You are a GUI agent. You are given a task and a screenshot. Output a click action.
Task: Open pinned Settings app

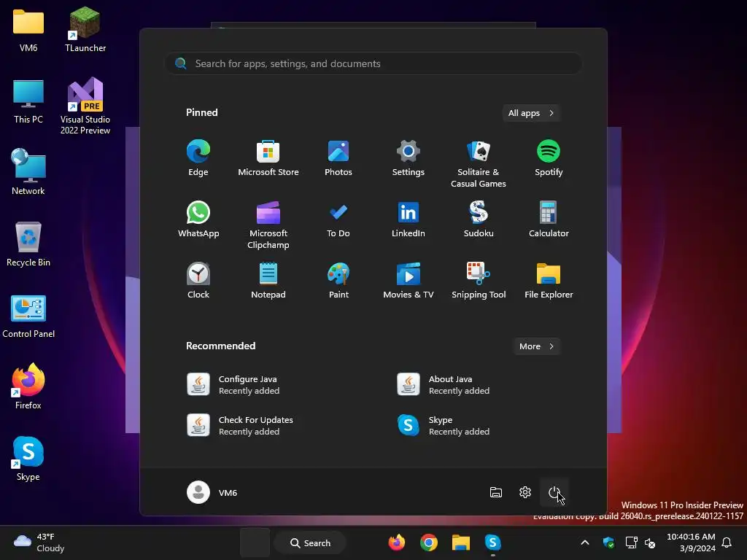coord(409,158)
